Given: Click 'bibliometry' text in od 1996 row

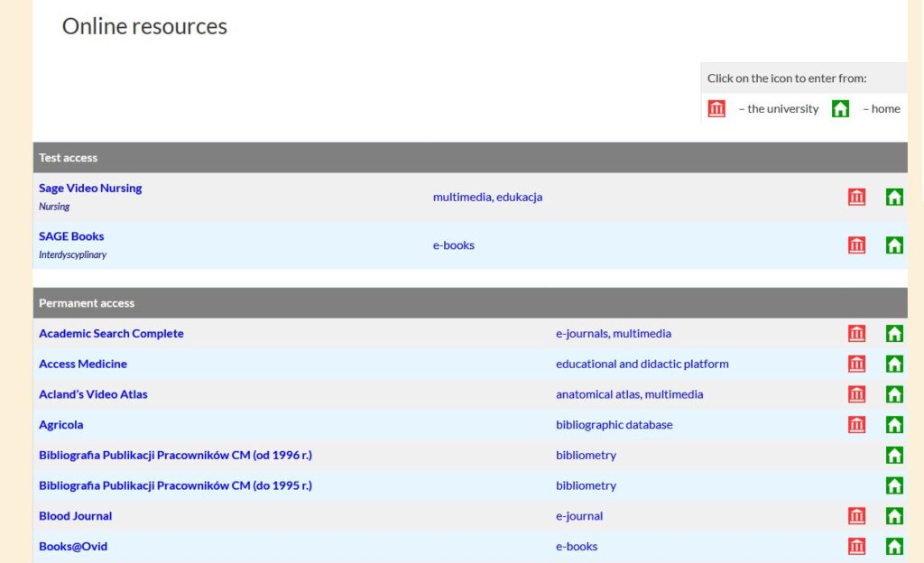Looking at the screenshot, I should click(586, 455).
